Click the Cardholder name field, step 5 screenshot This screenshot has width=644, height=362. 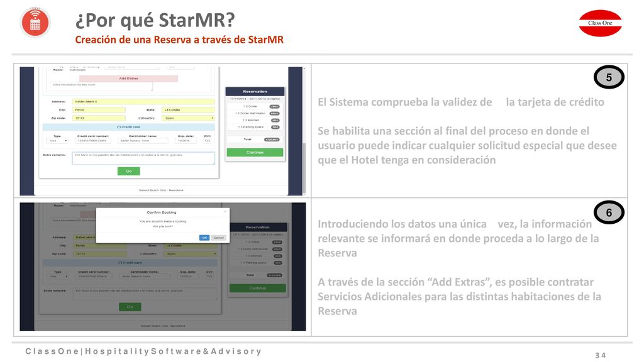(143, 141)
